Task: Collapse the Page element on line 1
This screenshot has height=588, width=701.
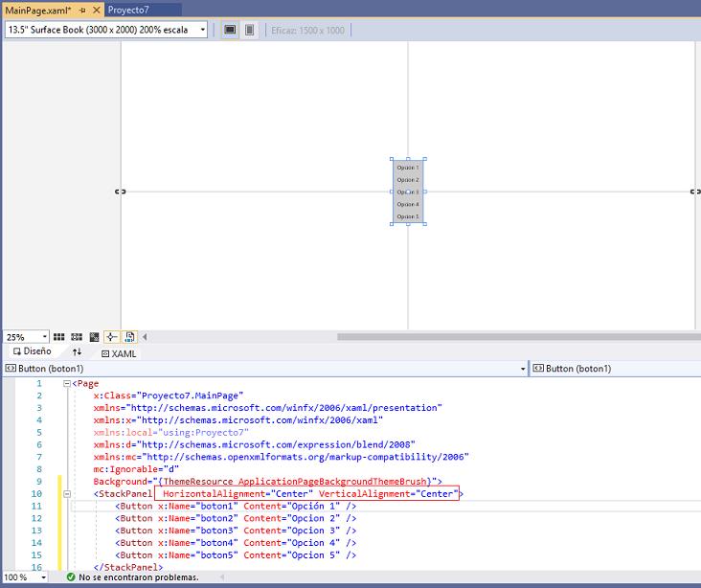Action: (67, 384)
